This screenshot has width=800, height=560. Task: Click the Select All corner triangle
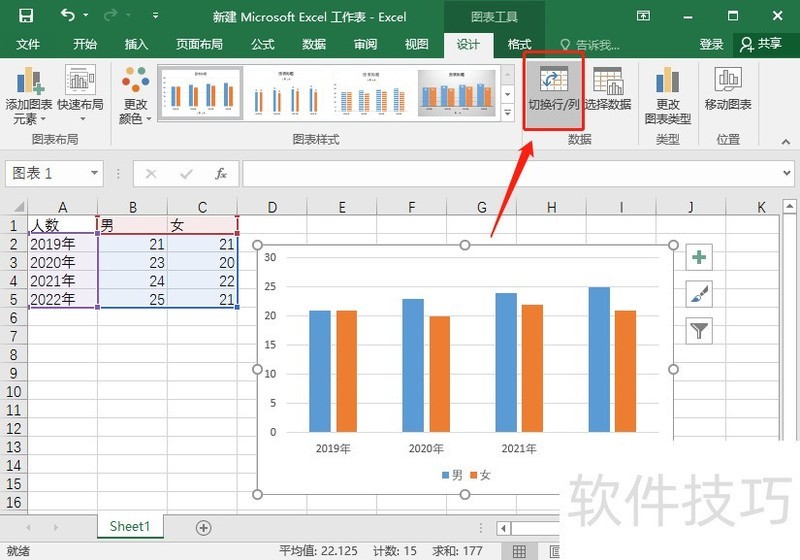pos(18,207)
